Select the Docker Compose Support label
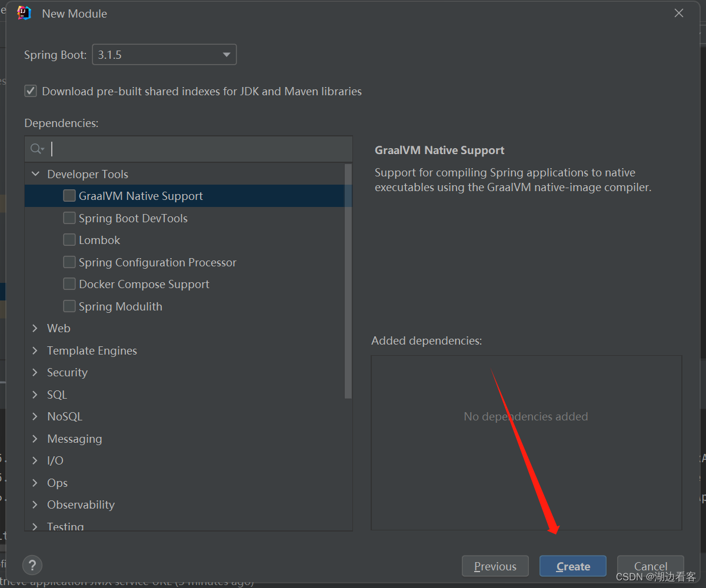The height and width of the screenshot is (588, 706). tap(144, 284)
